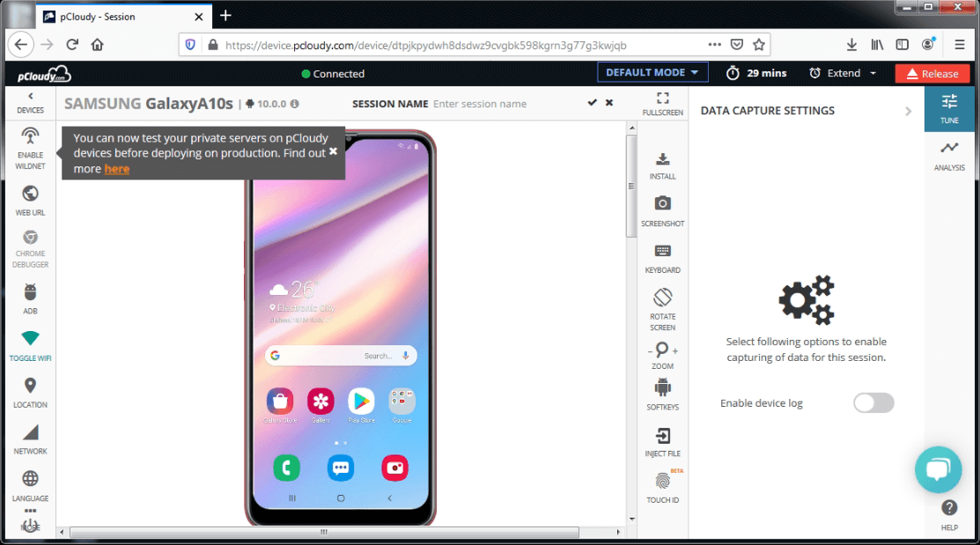Open the Install app tool

point(662,166)
